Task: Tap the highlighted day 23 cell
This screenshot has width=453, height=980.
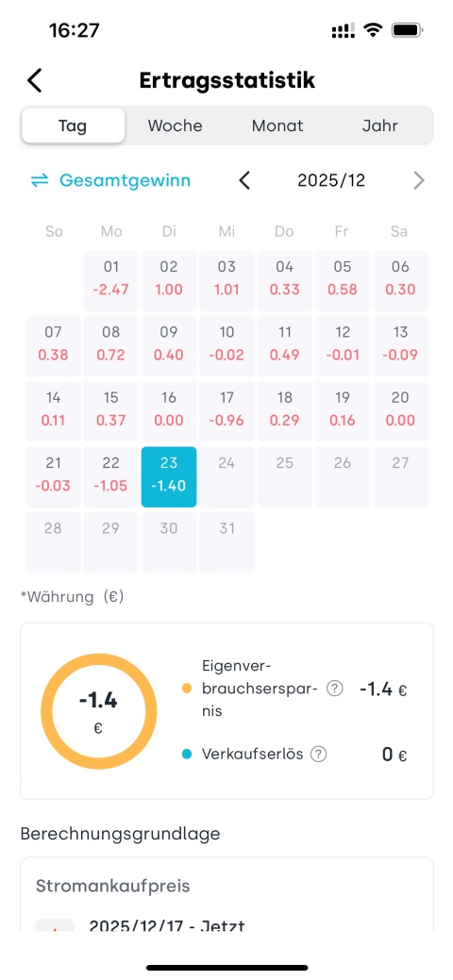Action: [x=169, y=476]
